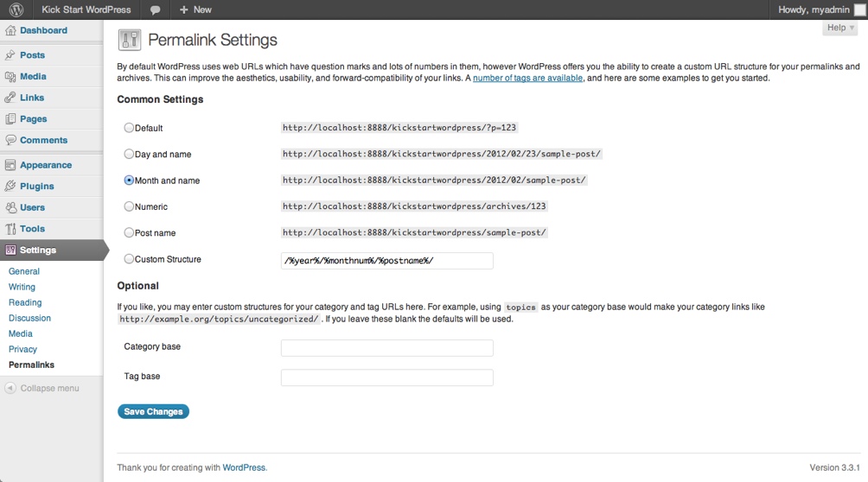Open the + New menu in admin bar
Image resolution: width=868 pixels, height=482 pixels.
195,10
